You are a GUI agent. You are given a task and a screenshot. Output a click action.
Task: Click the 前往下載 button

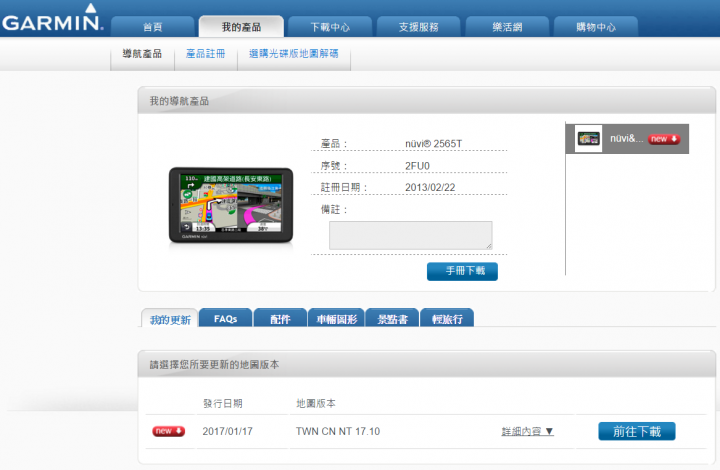[x=637, y=431]
